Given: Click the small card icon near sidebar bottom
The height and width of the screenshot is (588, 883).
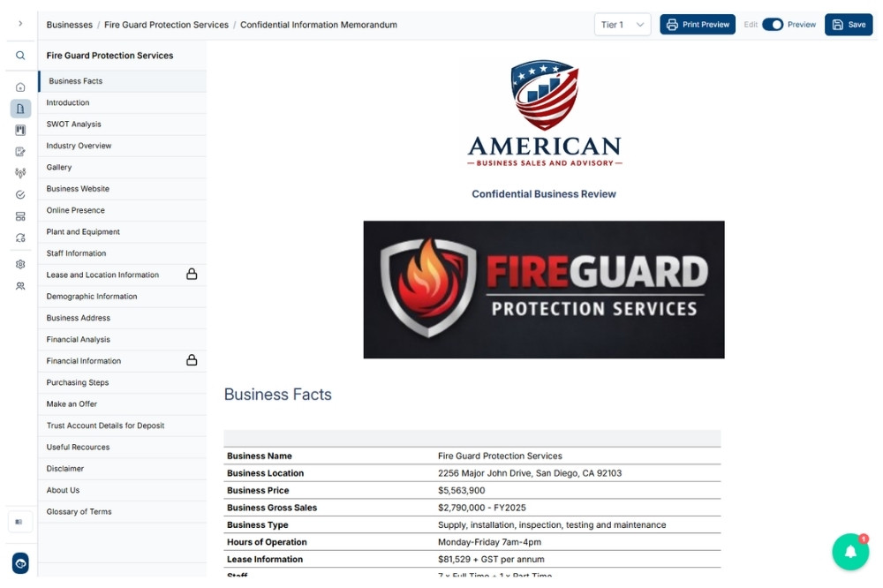Looking at the screenshot, I should [x=19, y=522].
